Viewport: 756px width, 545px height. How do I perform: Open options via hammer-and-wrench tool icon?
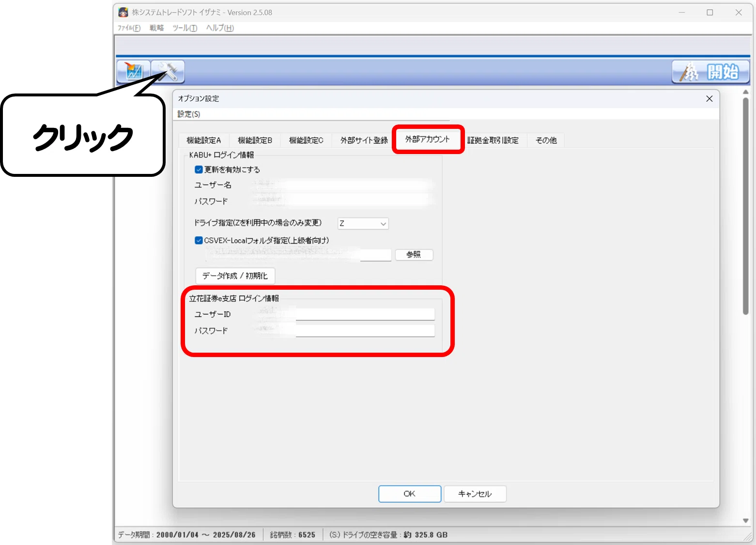pos(168,72)
